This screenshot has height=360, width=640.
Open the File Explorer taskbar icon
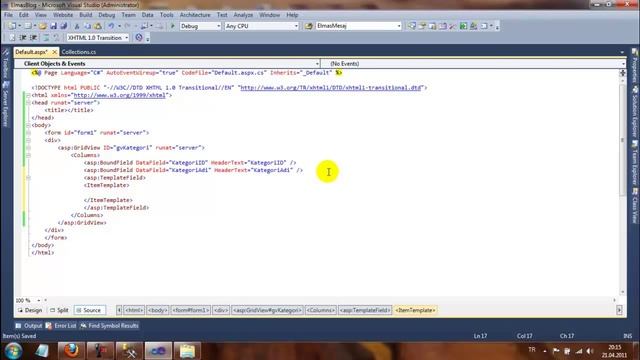187,351
